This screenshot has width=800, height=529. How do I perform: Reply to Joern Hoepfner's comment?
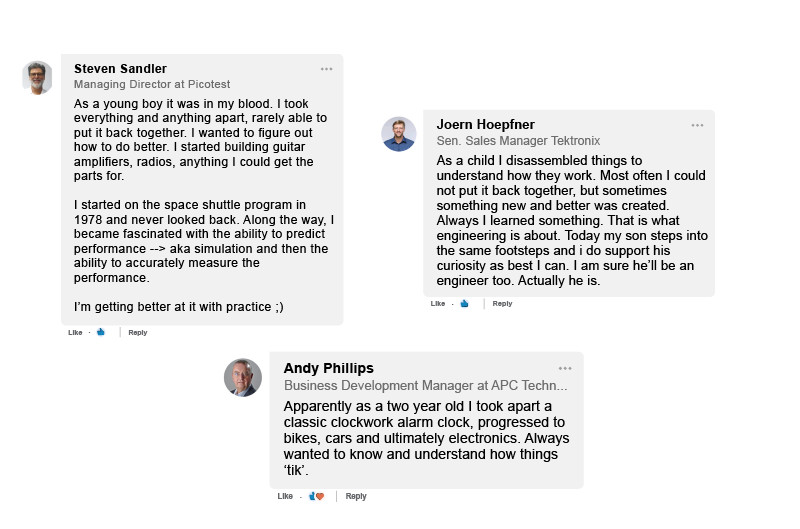pyautogui.click(x=502, y=304)
